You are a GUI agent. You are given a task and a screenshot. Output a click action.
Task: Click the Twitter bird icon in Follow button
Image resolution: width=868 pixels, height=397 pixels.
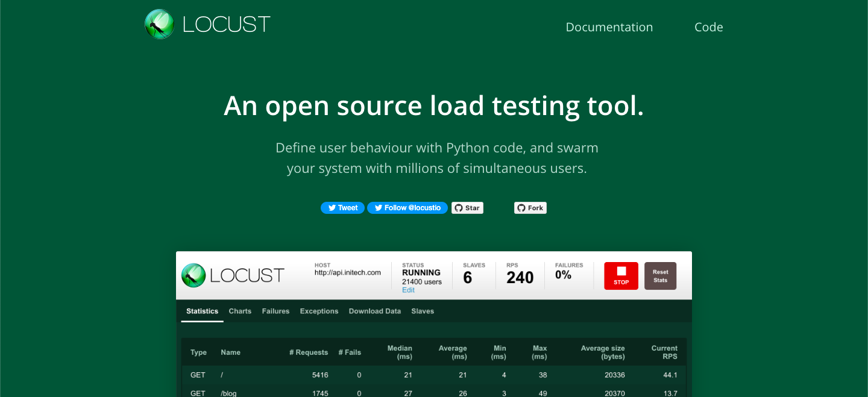coord(379,208)
